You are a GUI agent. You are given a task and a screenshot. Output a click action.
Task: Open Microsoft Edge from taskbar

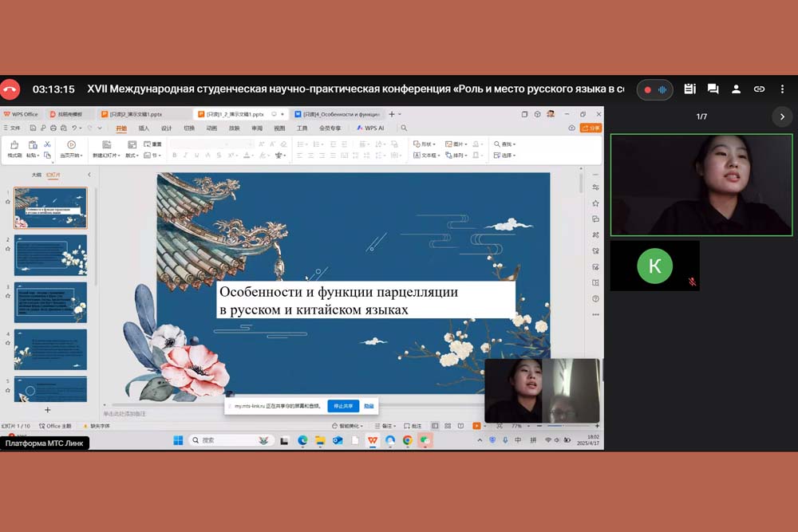click(302, 440)
